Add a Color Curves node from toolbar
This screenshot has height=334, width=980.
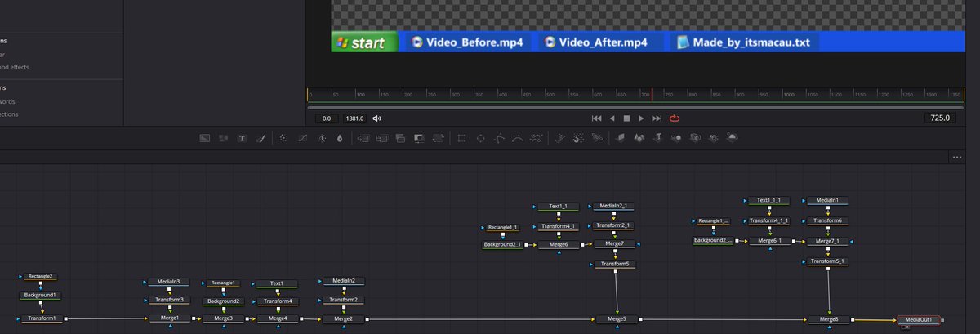(302, 138)
